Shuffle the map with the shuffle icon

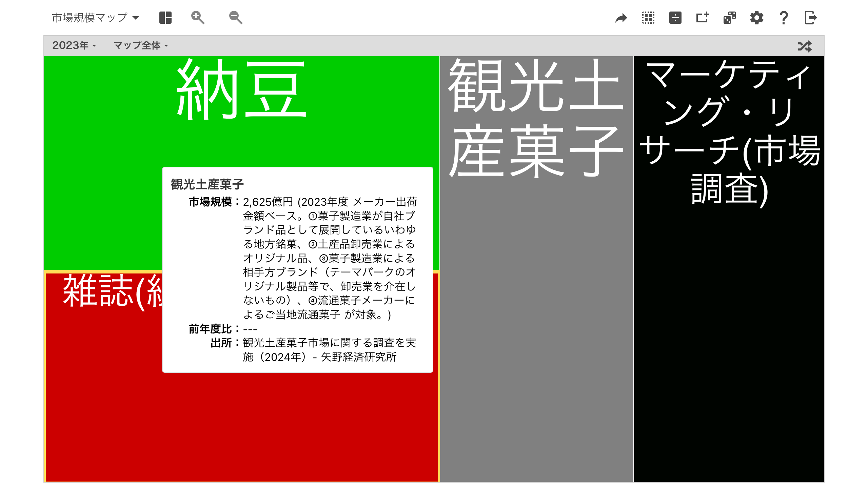pyautogui.click(x=805, y=46)
